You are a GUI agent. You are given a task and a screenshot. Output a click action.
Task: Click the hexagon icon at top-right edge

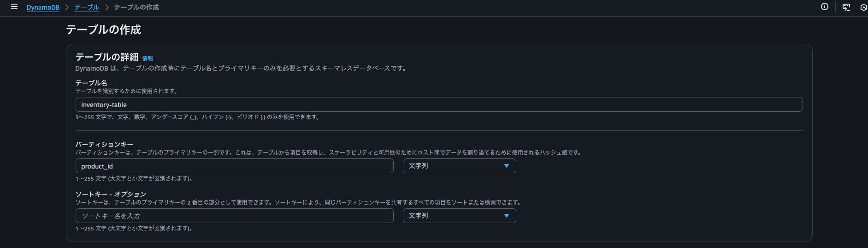pyautogui.click(x=863, y=7)
